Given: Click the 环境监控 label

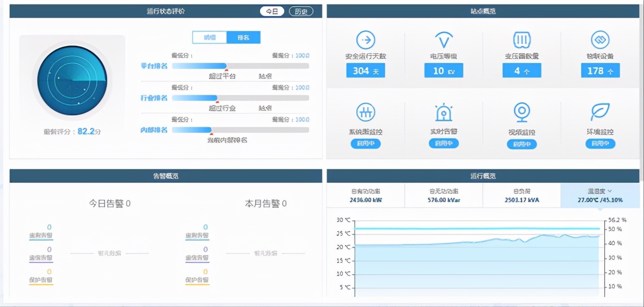Looking at the screenshot, I should [600, 132].
